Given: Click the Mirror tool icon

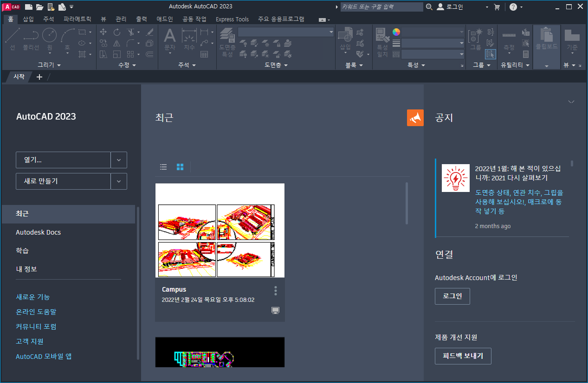Looking at the screenshot, I should click(x=117, y=43).
